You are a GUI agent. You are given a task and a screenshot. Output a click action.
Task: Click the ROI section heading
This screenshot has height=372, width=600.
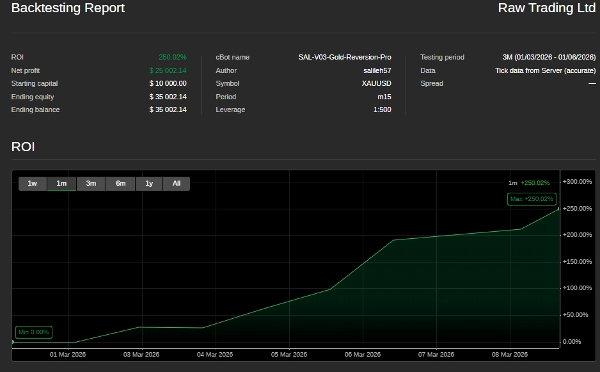pyautogui.click(x=23, y=147)
